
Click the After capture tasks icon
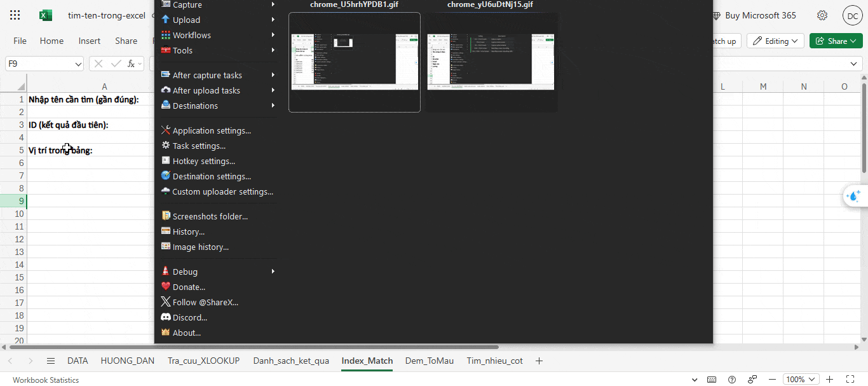(x=166, y=75)
